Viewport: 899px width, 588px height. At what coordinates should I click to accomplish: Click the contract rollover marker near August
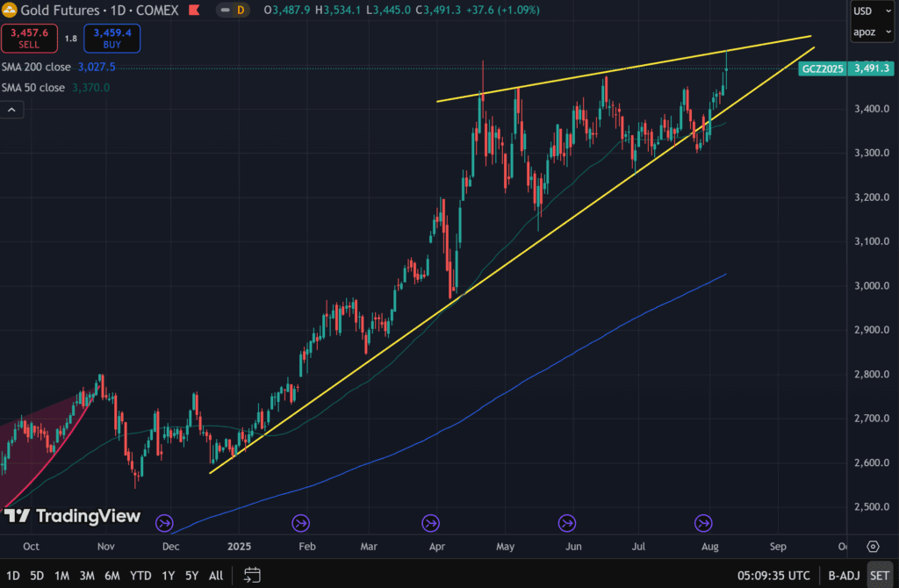704,523
